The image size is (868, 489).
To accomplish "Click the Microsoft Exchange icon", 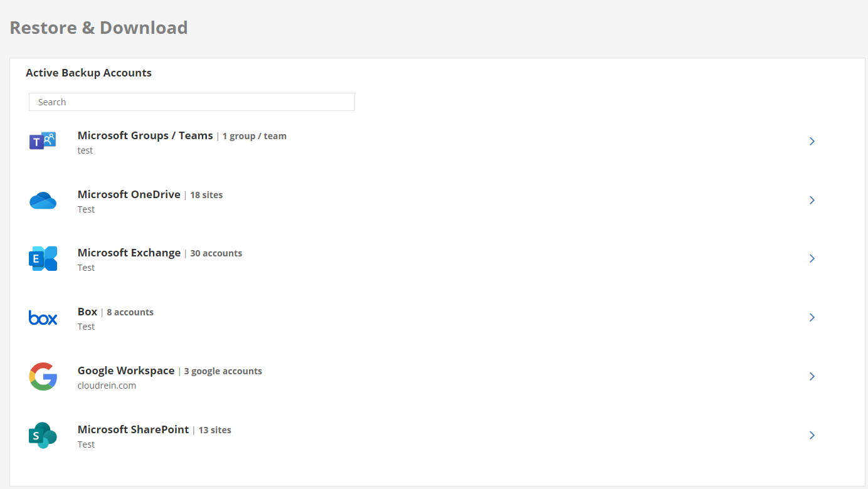I will (43, 258).
